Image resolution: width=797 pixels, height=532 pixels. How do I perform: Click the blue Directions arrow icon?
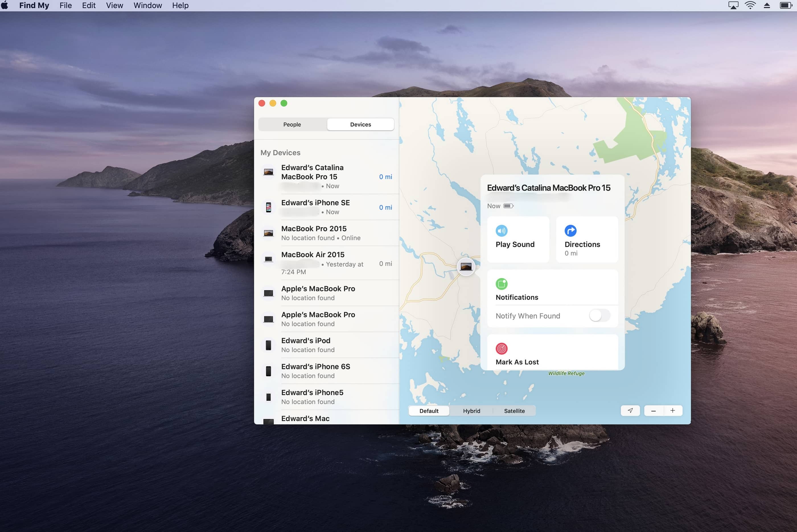tap(570, 231)
